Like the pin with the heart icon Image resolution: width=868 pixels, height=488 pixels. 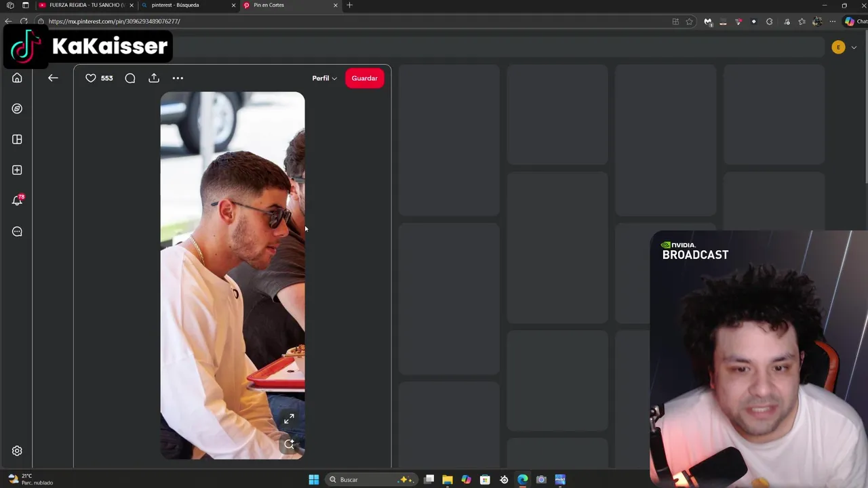pos(91,78)
